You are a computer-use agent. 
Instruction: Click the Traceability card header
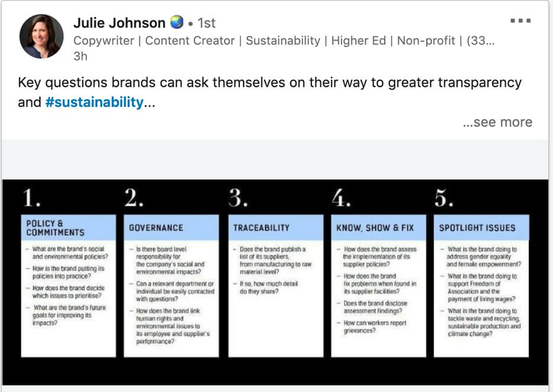point(276,228)
